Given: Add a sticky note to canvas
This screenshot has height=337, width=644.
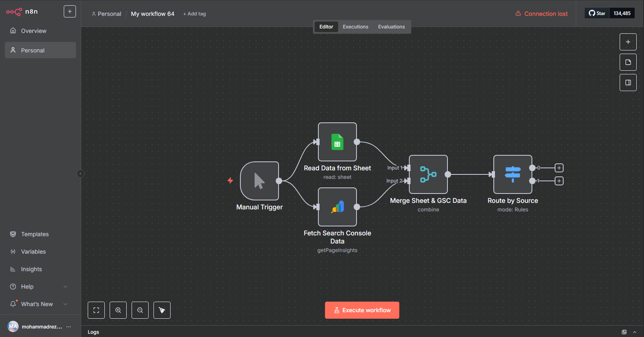Looking at the screenshot, I should coord(628,62).
